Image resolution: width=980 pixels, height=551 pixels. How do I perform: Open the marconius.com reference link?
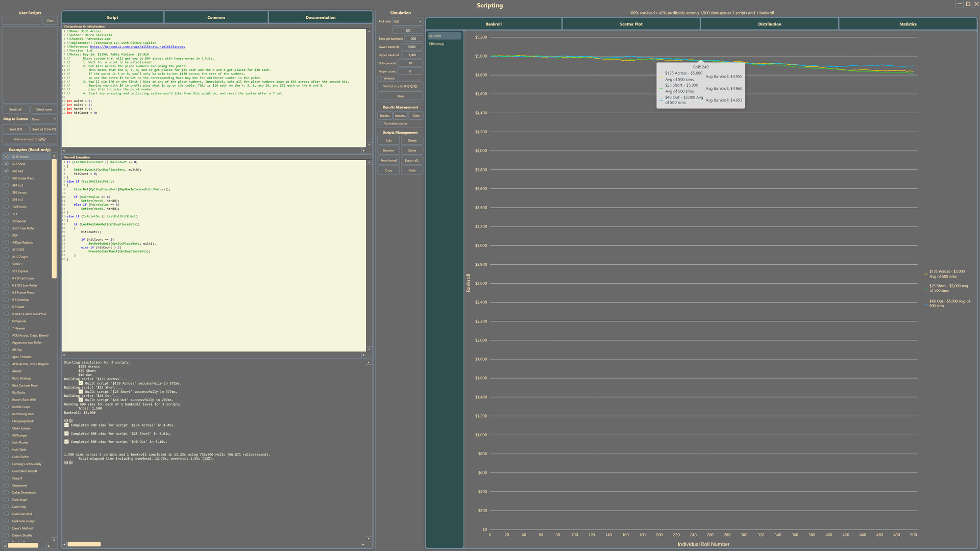pos(137,47)
